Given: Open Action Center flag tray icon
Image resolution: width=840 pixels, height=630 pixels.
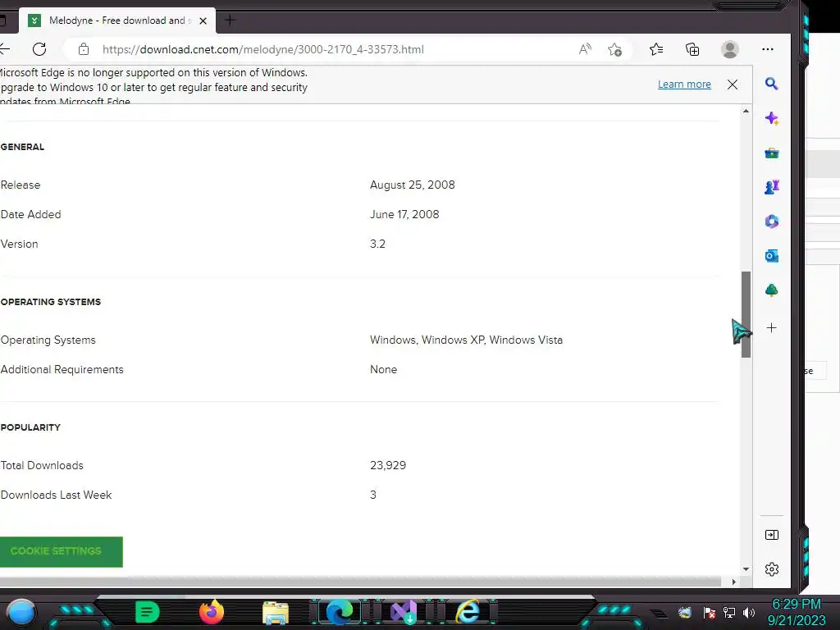Looking at the screenshot, I should click(710, 613).
